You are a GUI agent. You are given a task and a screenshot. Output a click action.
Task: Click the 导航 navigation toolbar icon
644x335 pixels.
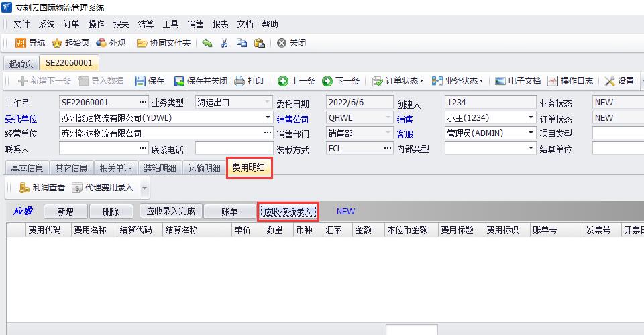click(x=20, y=43)
